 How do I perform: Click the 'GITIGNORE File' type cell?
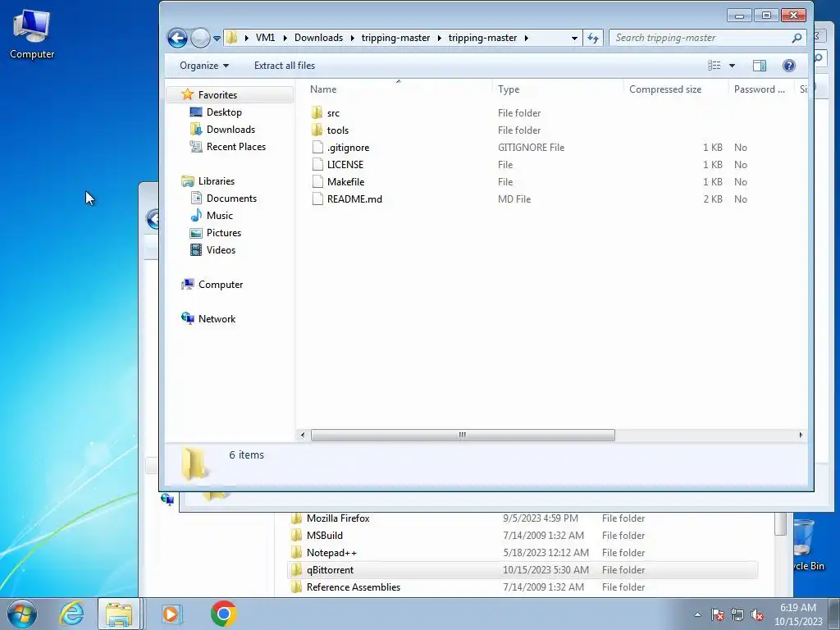[x=531, y=148]
